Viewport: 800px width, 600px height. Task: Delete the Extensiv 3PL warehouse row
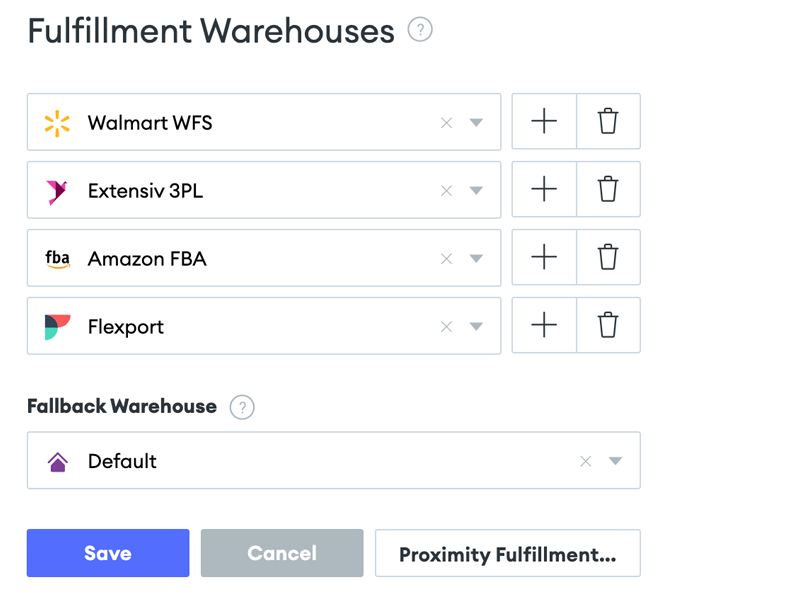coord(608,189)
